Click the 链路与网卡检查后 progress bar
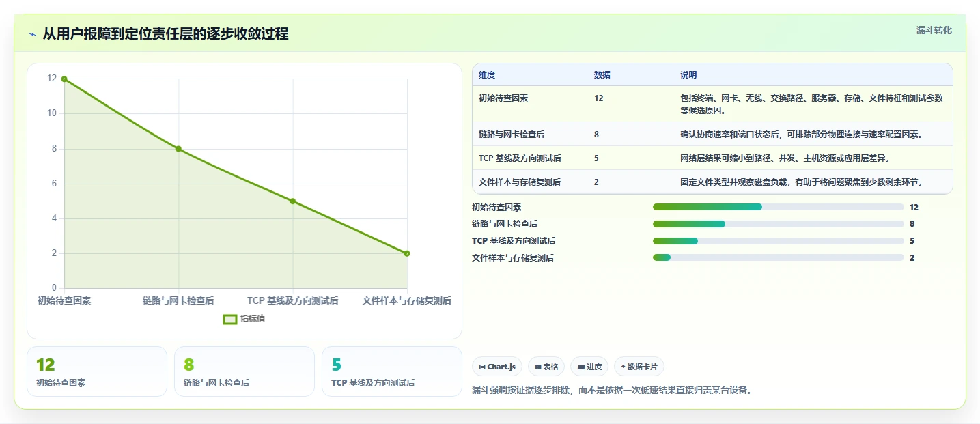 pos(779,224)
